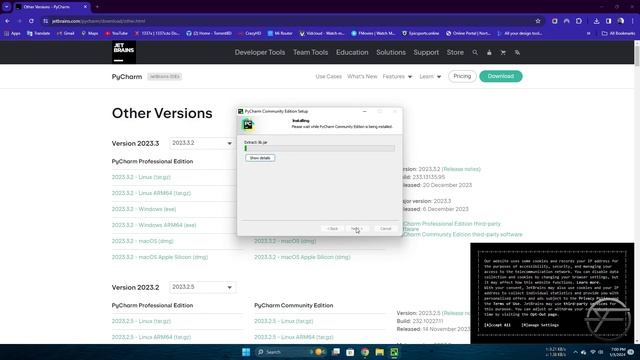
Task: Open the shopping cart icon
Action: (503, 52)
